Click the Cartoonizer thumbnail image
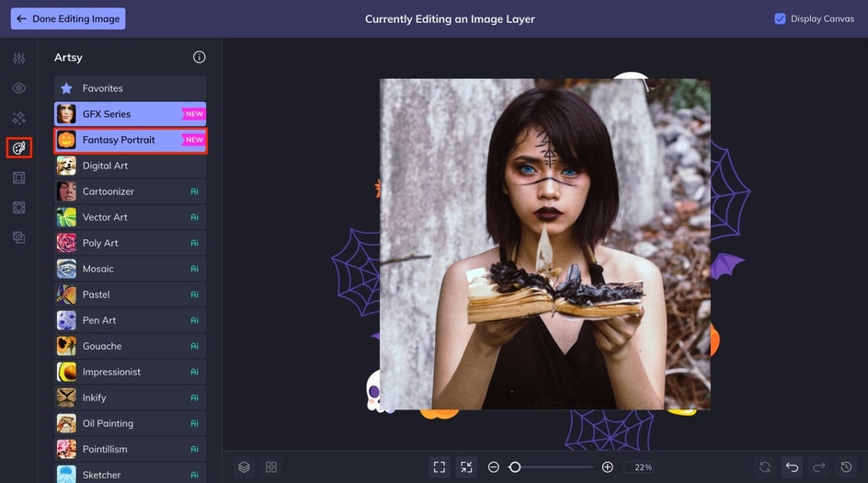Viewport: 868px width, 483px height. [x=66, y=191]
